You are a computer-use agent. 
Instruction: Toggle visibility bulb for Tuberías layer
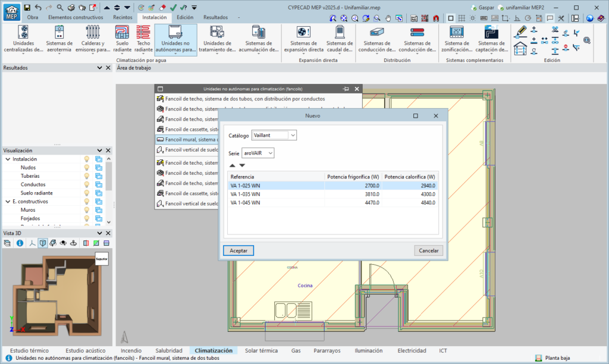click(86, 176)
